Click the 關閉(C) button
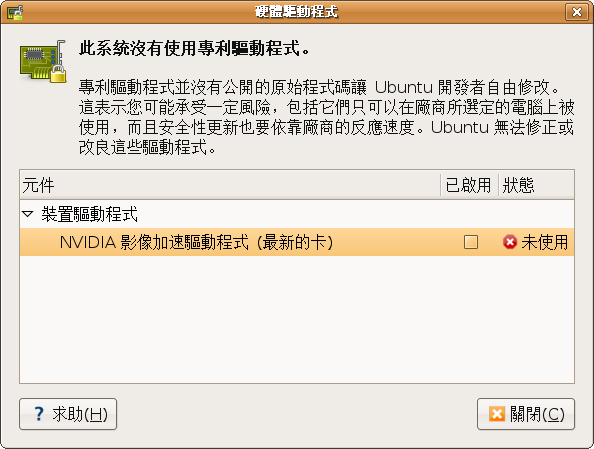 tap(526, 414)
